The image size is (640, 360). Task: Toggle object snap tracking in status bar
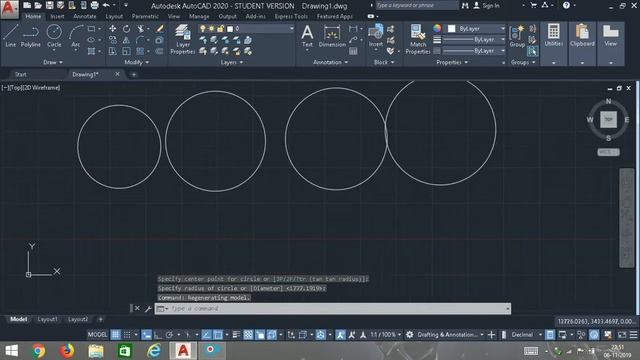coord(207,335)
